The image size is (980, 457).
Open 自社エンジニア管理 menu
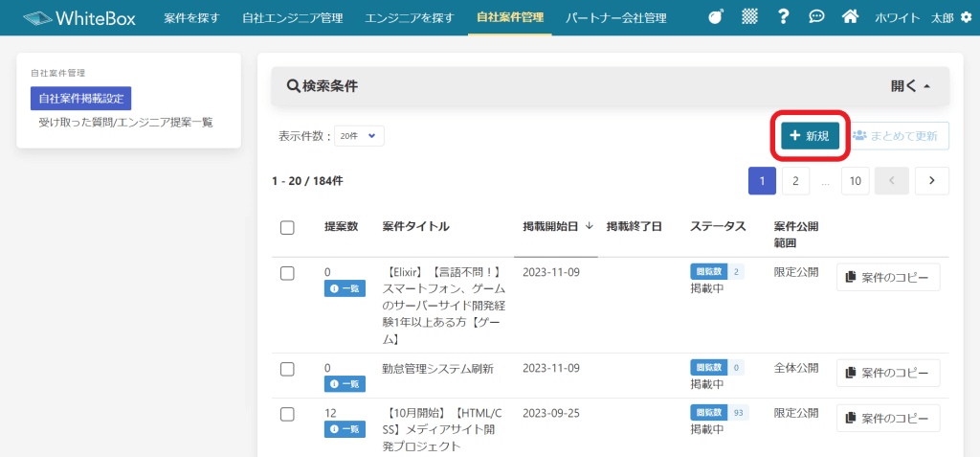click(x=293, y=17)
